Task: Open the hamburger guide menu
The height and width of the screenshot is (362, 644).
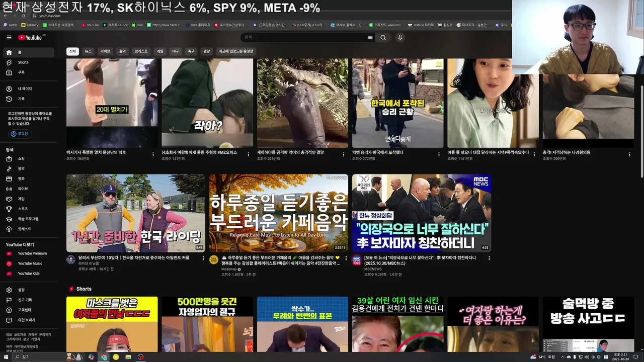Action: coord(9,37)
